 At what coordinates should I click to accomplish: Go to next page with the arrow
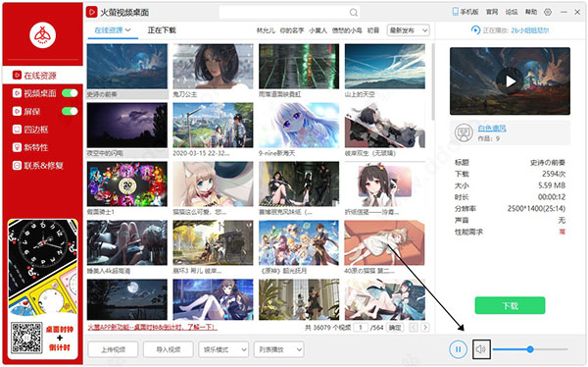(425, 327)
